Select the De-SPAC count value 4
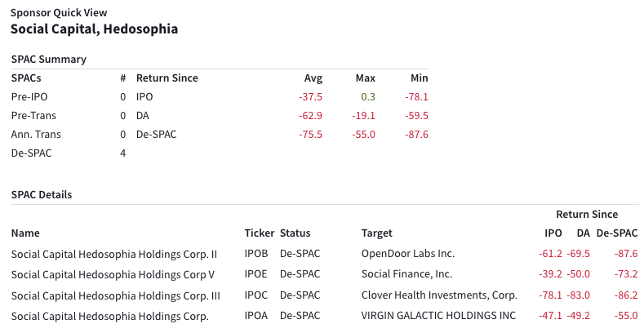 tap(122, 153)
